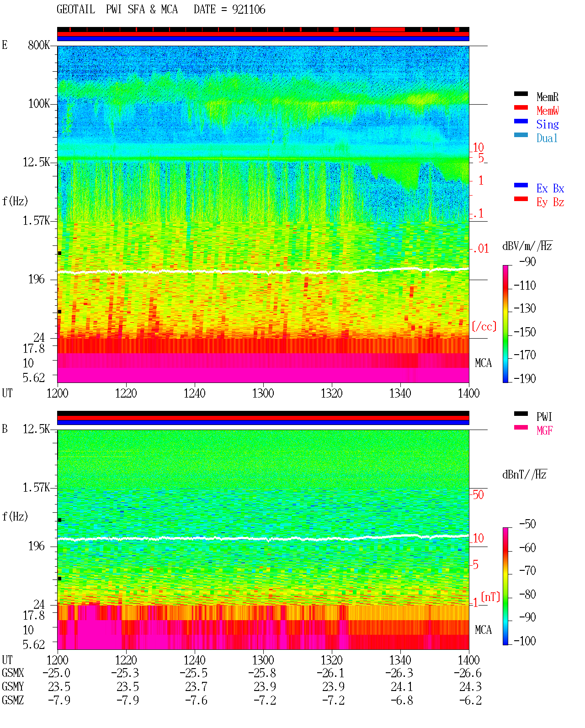Viewport: 585px width, 728px height.
Task: Click the dBV/m electric field color bar
Action: click(x=505, y=324)
